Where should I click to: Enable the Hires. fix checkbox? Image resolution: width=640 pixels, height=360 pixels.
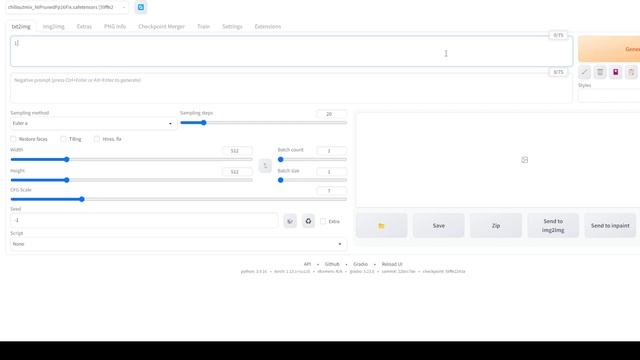(97, 139)
